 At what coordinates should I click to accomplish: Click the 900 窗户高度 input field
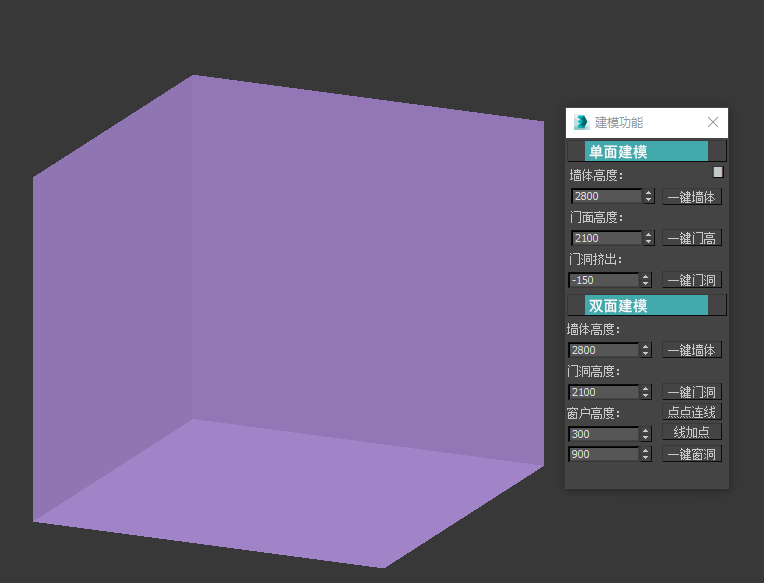[604, 454]
